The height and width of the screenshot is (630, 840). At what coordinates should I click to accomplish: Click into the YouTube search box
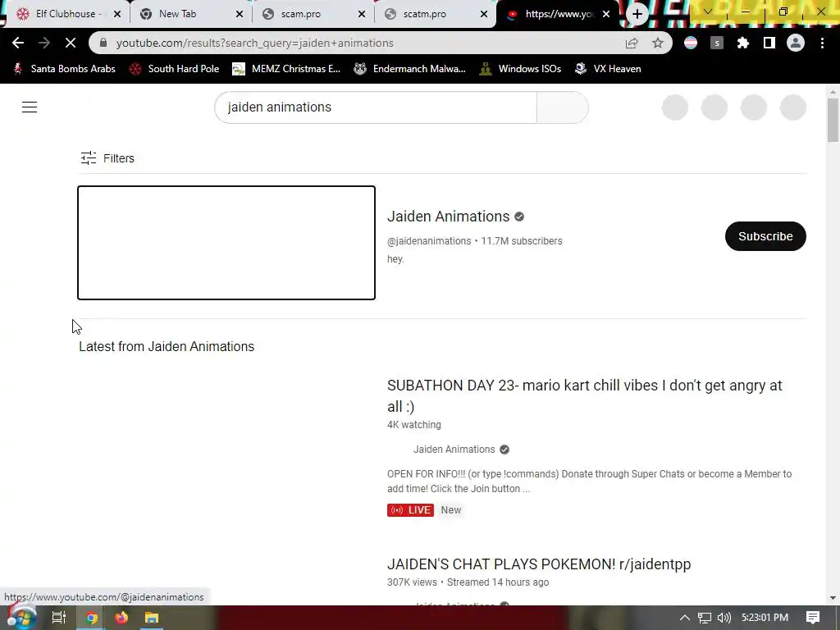point(376,107)
